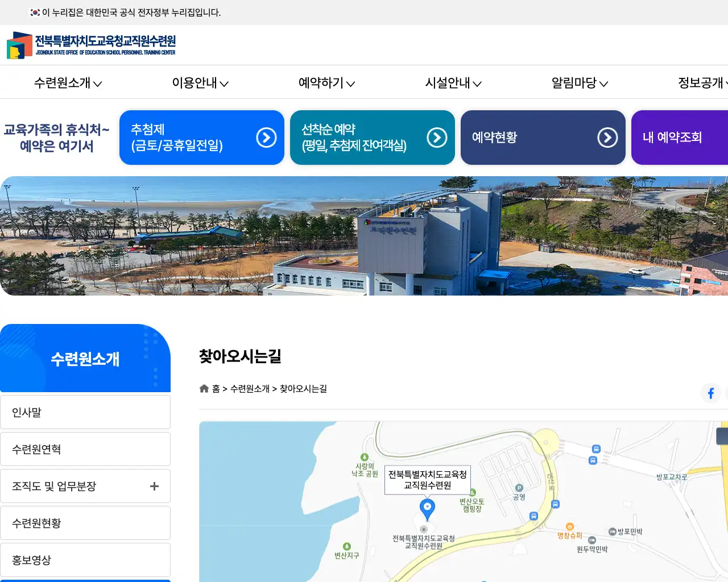The height and width of the screenshot is (582, 728).
Task: Click the arrow icon on the 예약현황 button
Action: point(609,137)
